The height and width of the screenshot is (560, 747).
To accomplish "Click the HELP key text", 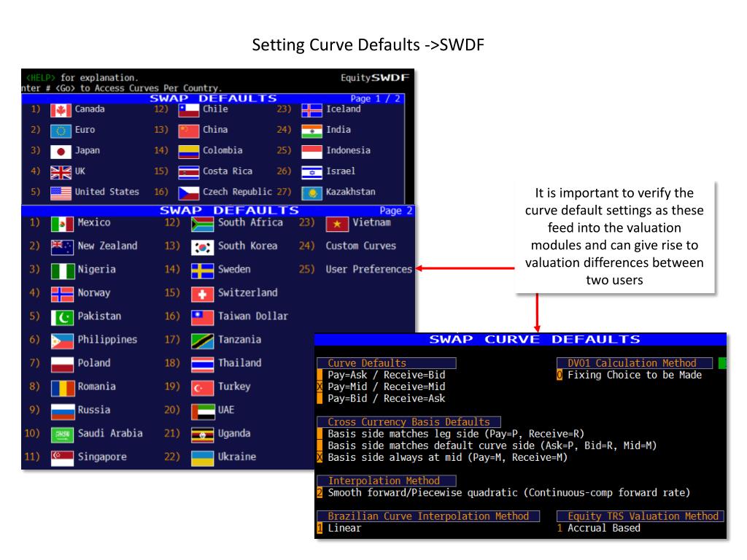I will click(41, 77).
